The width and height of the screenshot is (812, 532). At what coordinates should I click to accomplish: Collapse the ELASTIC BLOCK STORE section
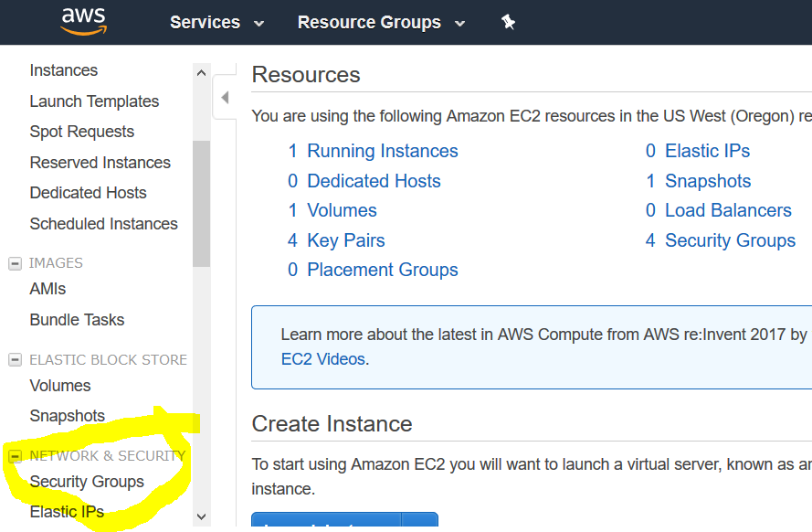click(15, 360)
